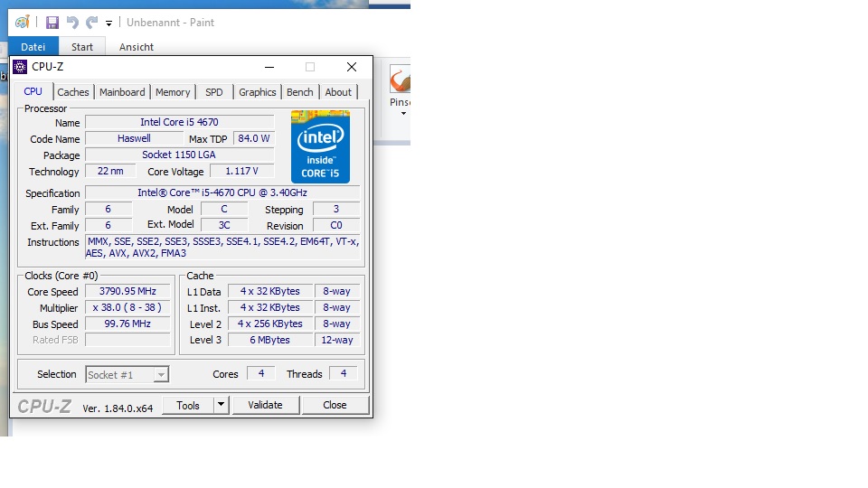Open the Mainboard tab in CPU-Z

[x=122, y=92]
